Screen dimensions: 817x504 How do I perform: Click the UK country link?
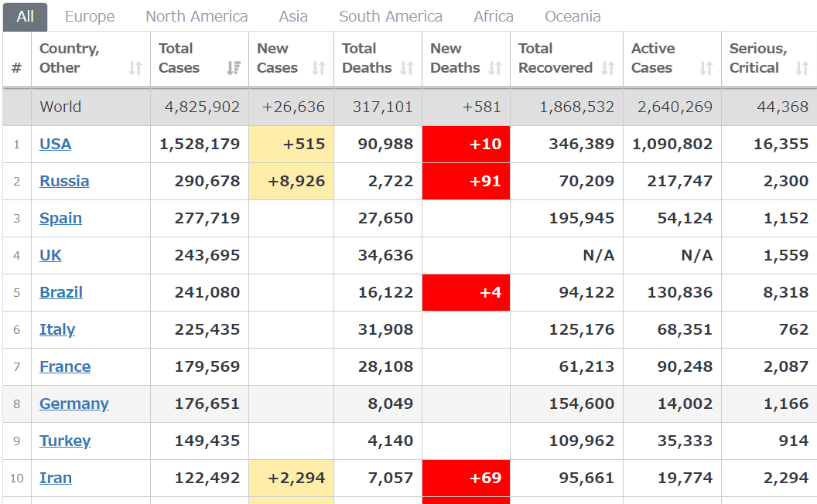[50, 255]
